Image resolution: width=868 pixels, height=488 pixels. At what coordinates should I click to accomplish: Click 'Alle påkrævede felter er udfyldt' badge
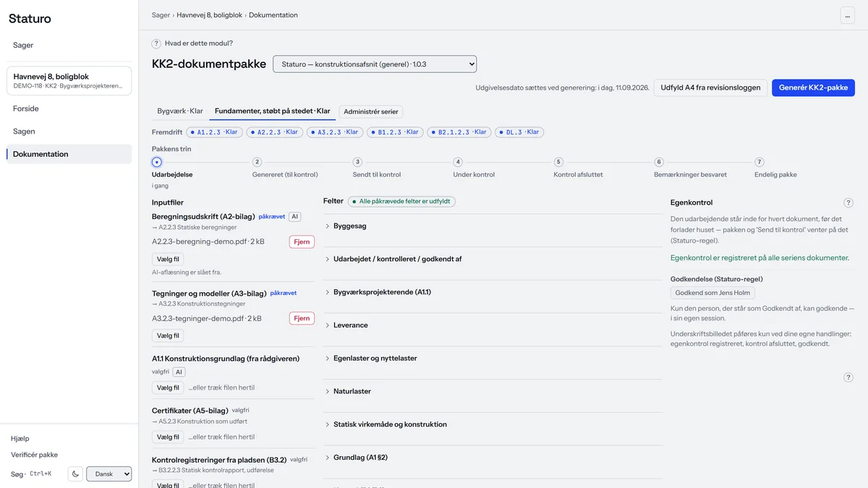coord(402,202)
